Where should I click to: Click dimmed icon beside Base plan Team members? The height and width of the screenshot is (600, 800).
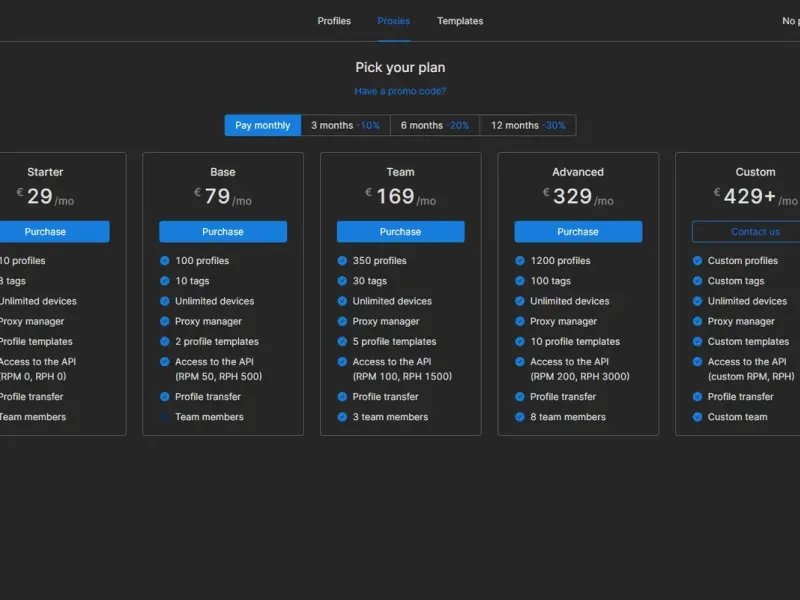click(x=164, y=417)
